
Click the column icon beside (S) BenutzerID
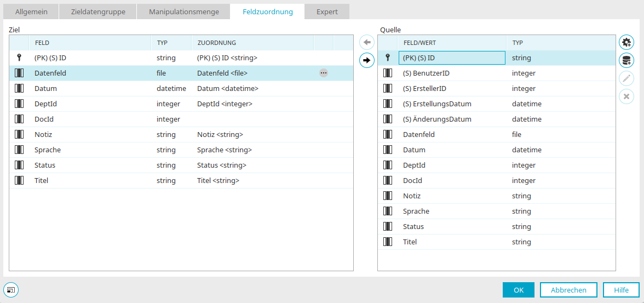[x=388, y=73]
